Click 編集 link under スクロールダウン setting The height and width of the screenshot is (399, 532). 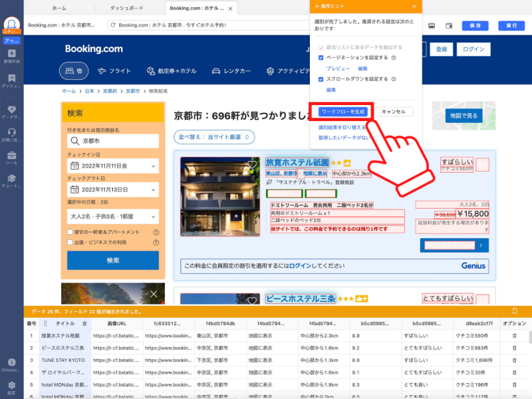coord(331,90)
